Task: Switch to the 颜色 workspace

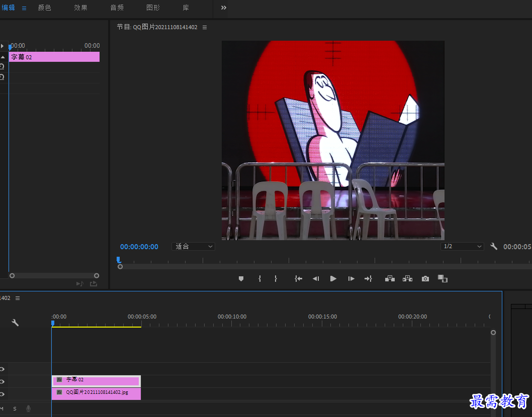Action: [x=45, y=8]
